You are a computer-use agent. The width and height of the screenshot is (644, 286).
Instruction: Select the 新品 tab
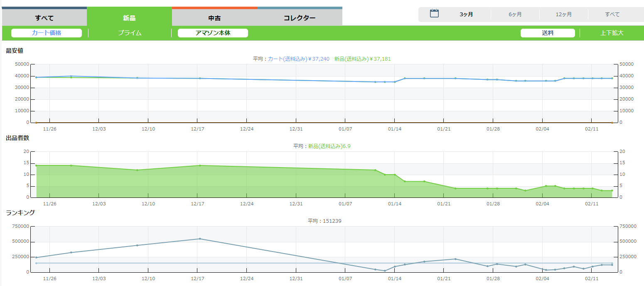click(129, 18)
